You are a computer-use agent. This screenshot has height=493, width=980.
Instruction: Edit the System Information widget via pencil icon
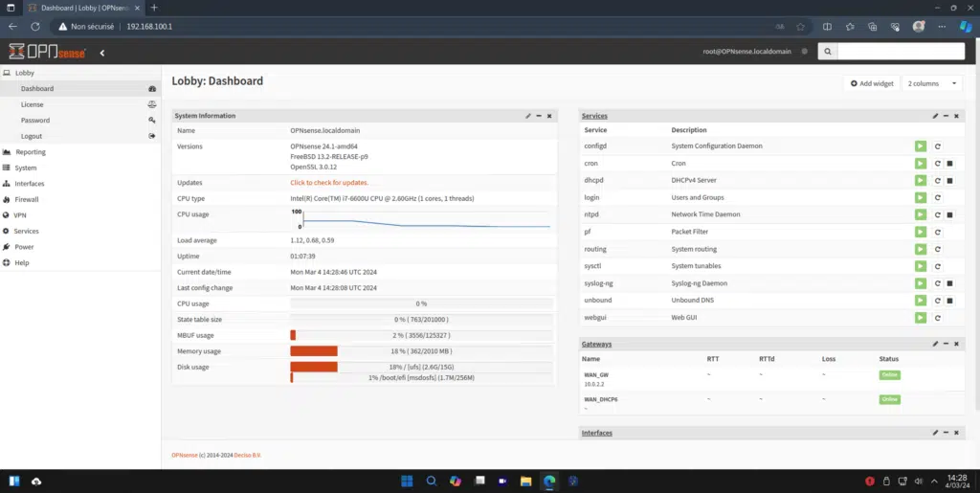[528, 116]
